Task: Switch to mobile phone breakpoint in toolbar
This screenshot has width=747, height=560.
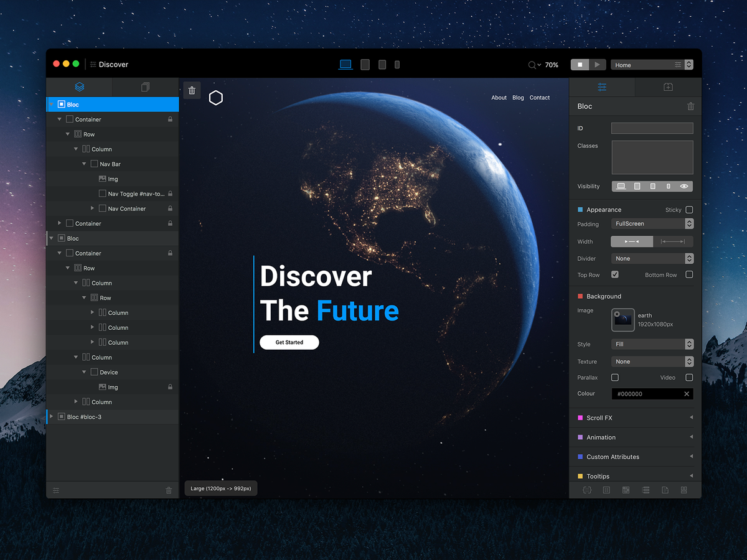Action: (x=397, y=65)
